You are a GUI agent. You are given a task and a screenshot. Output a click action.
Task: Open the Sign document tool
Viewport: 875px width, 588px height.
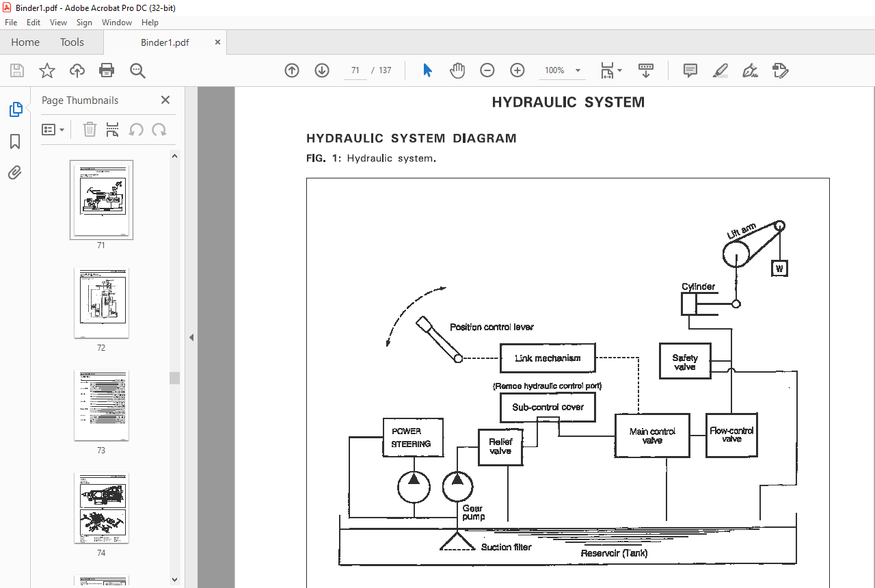[750, 70]
